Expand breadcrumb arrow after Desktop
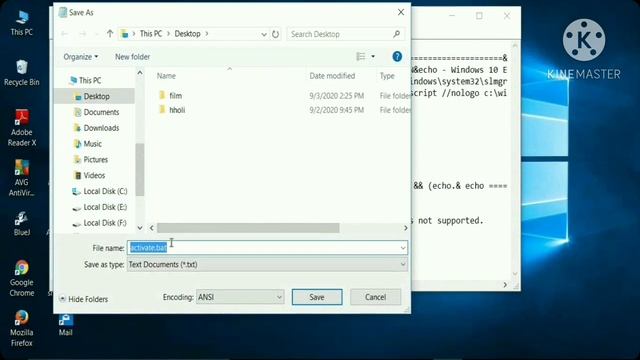 [x=207, y=34]
